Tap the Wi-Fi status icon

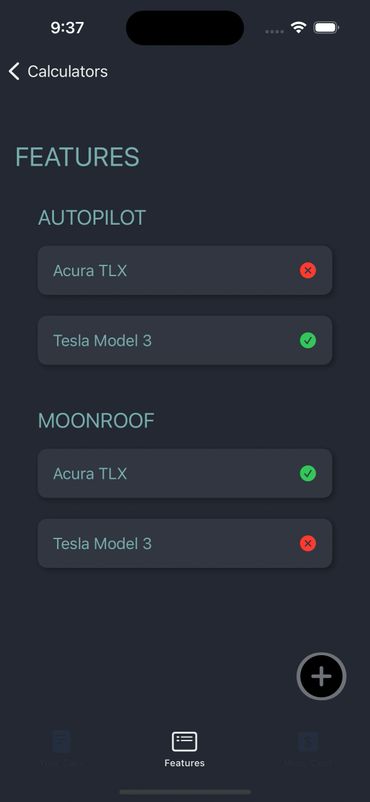tap(298, 28)
